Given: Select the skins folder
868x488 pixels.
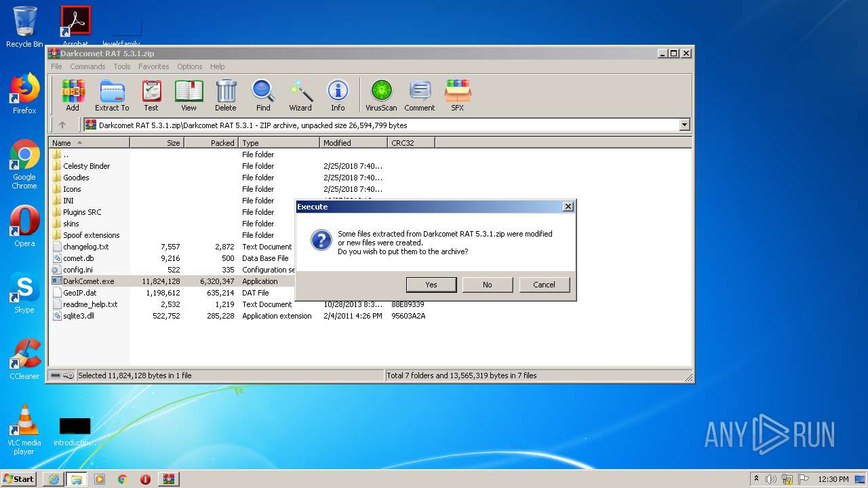Looking at the screenshot, I should click(71, 224).
